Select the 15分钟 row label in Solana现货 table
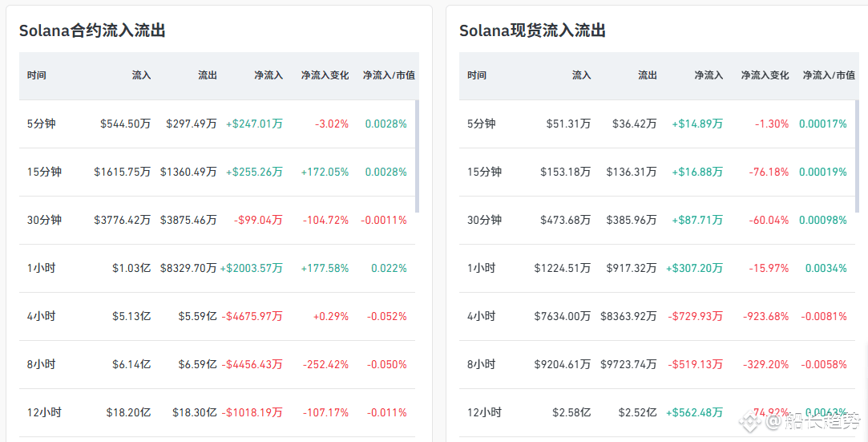Screen dimensions: 868x442 (484, 172)
